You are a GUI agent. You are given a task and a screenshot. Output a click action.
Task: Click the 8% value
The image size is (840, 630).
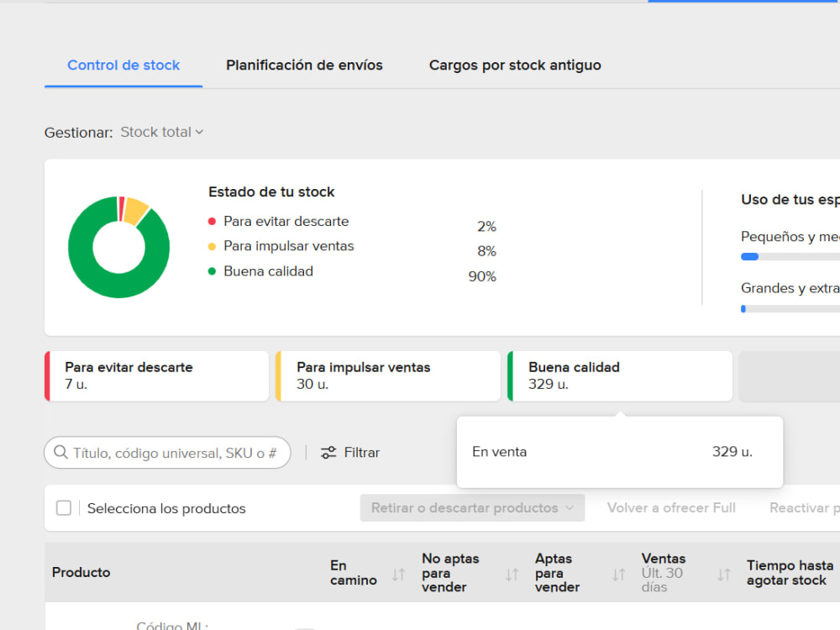click(x=486, y=251)
